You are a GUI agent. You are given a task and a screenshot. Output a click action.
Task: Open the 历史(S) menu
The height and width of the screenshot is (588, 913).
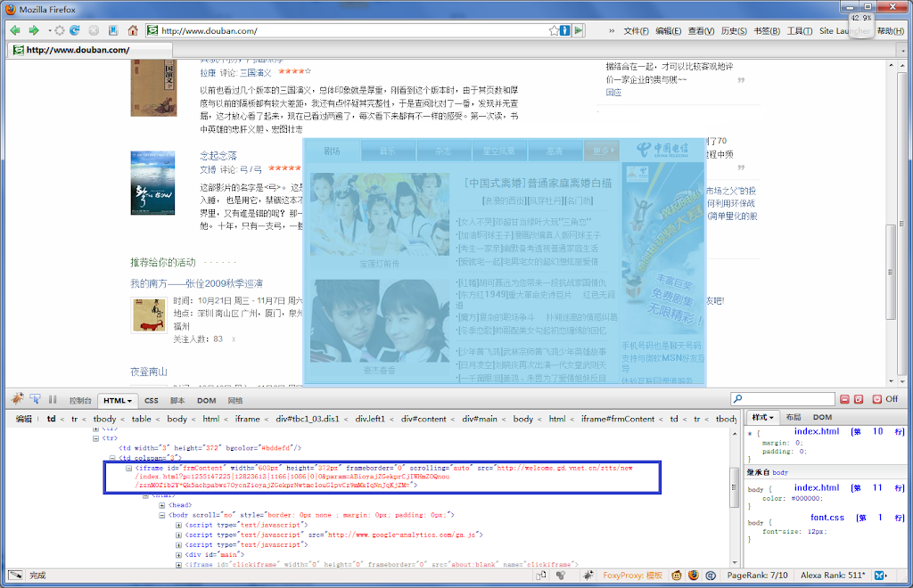click(x=734, y=31)
